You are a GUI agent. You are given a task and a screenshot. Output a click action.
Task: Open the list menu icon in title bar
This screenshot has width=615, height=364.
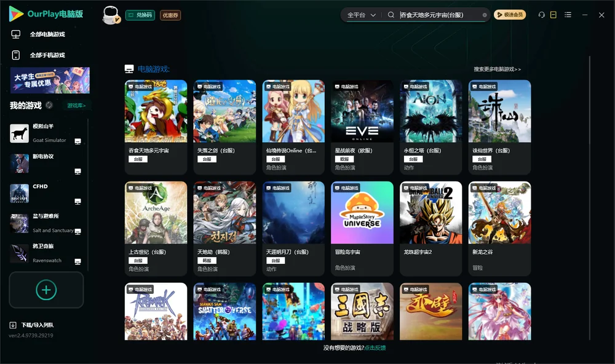tap(568, 15)
